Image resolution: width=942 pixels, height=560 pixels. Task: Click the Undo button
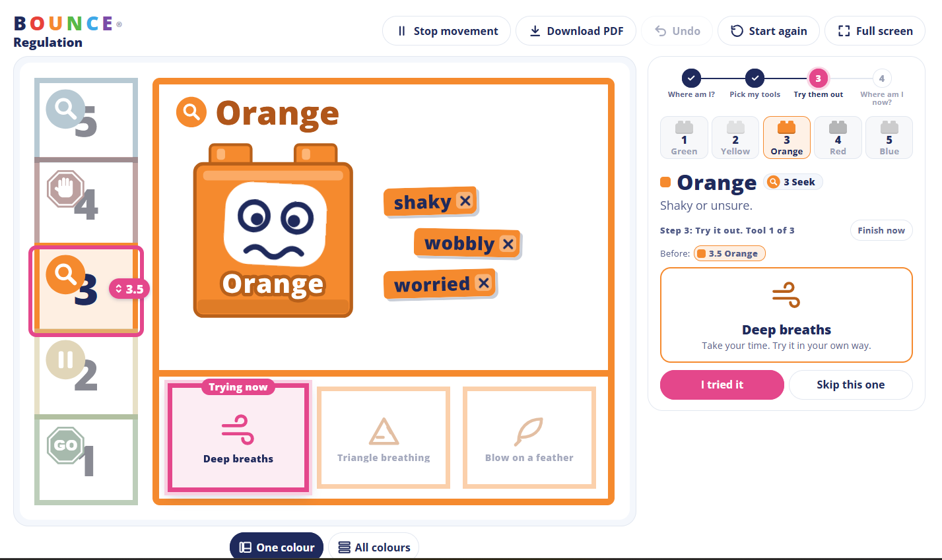tap(677, 31)
